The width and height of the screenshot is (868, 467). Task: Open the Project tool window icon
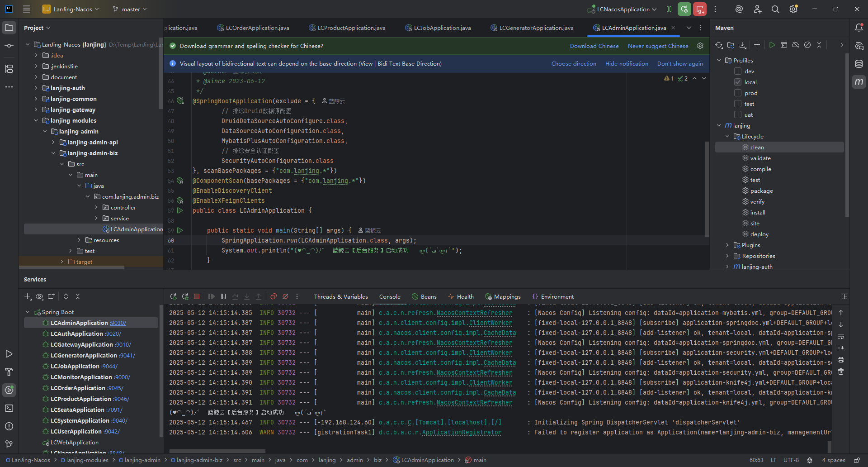point(9,28)
